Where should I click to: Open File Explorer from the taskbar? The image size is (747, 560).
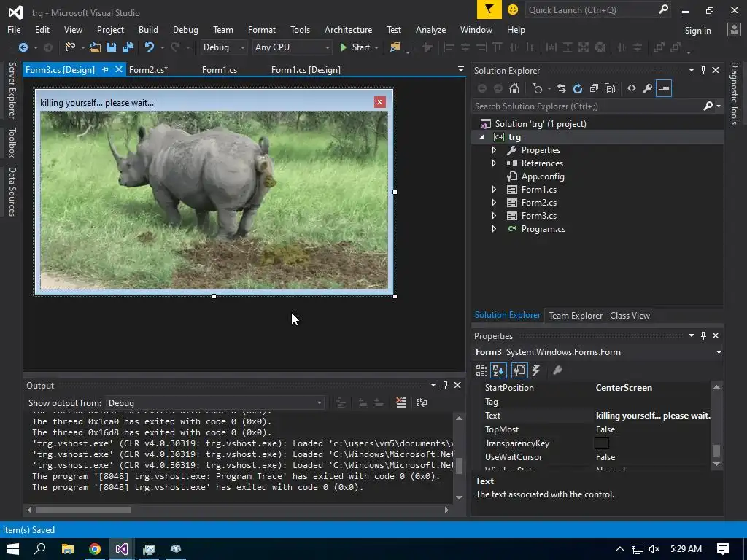click(x=68, y=549)
